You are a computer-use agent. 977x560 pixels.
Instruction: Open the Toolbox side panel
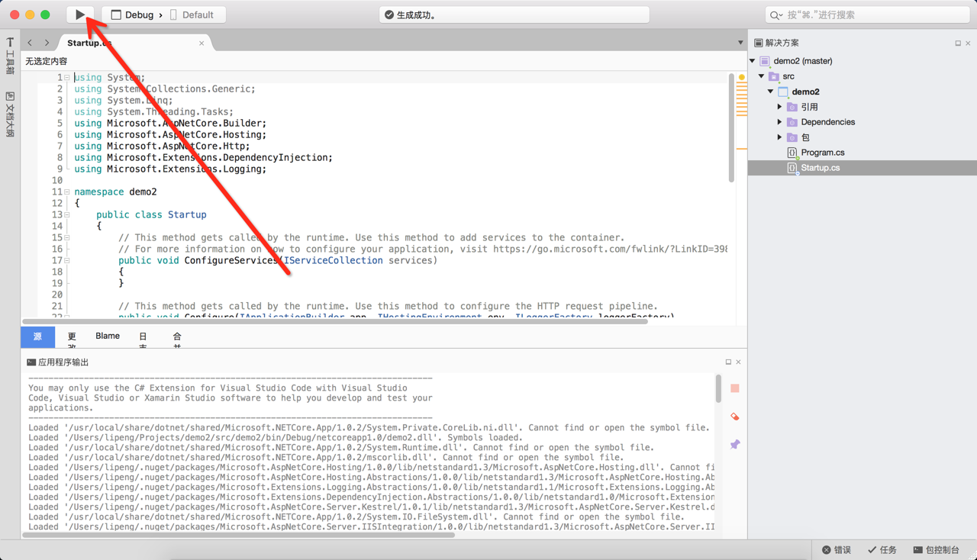click(10, 56)
